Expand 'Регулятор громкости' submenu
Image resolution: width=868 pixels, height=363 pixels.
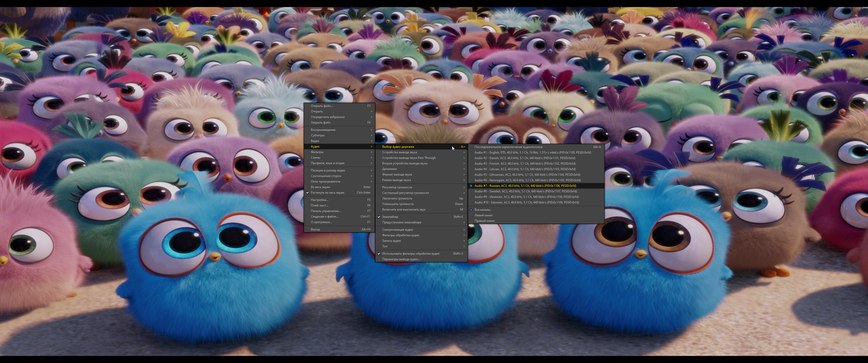coord(422,187)
